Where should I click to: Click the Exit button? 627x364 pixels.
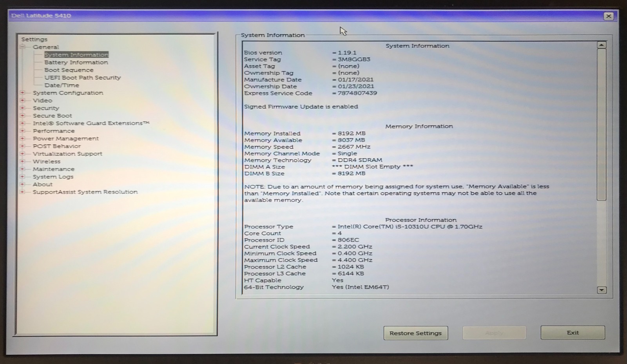pyautogui.click(x=573, y=333)
